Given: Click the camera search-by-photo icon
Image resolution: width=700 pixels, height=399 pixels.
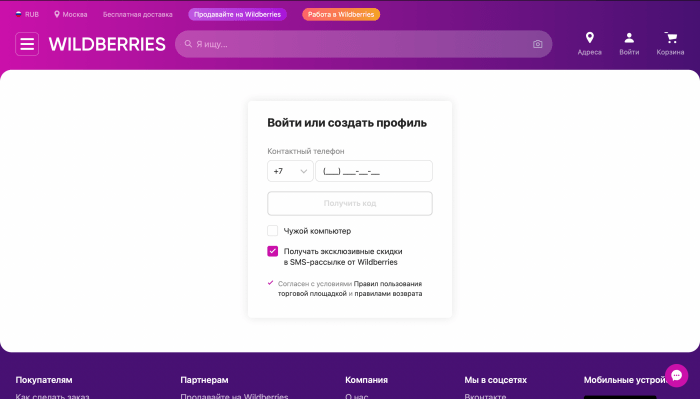Looking at the screenshot, I should [x=538, y=44].
